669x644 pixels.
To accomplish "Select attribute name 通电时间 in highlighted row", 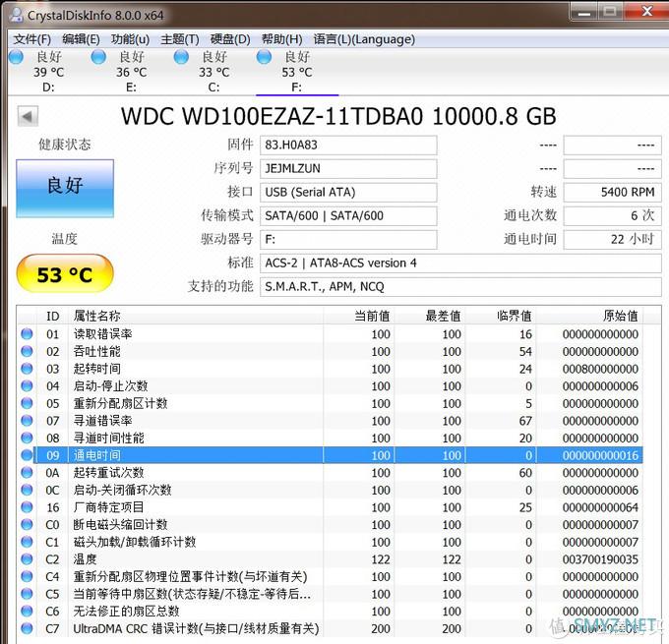I will tap(96, 455).
